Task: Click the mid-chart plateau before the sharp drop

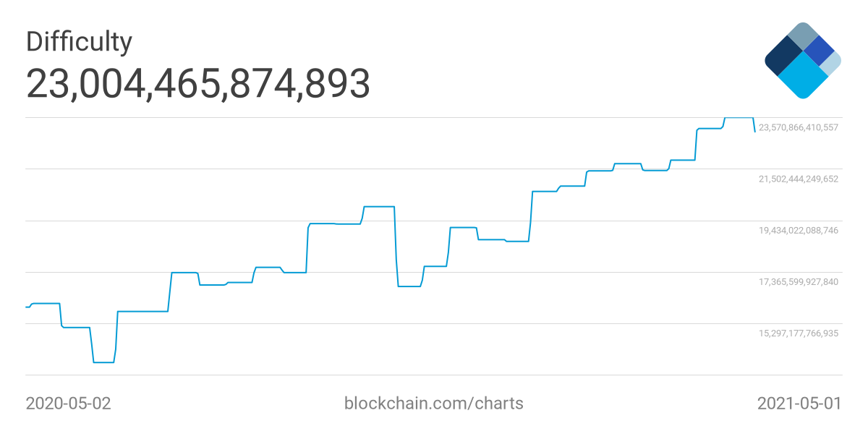Action: click(378, 207)
